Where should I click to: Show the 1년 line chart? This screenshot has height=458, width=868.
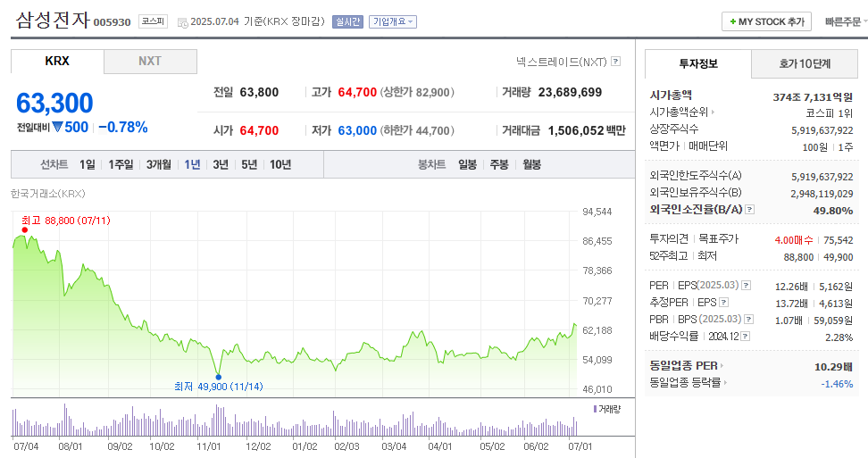pyautogui.click(x=192, y=165)
